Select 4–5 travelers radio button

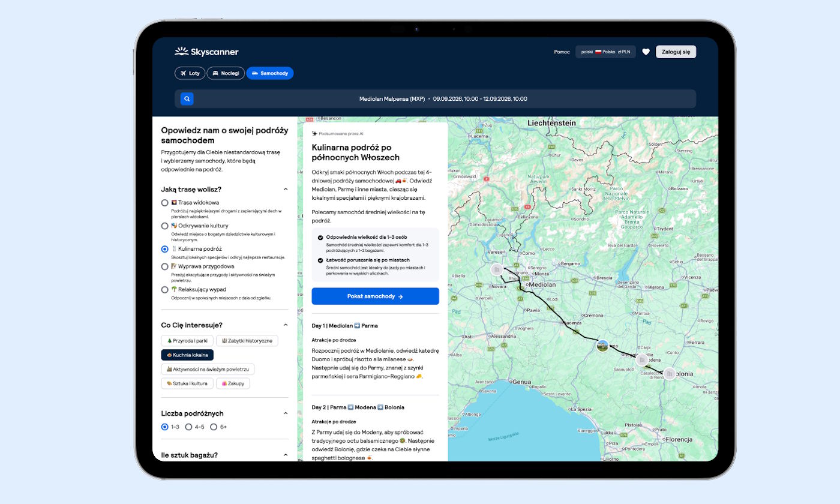188,427
